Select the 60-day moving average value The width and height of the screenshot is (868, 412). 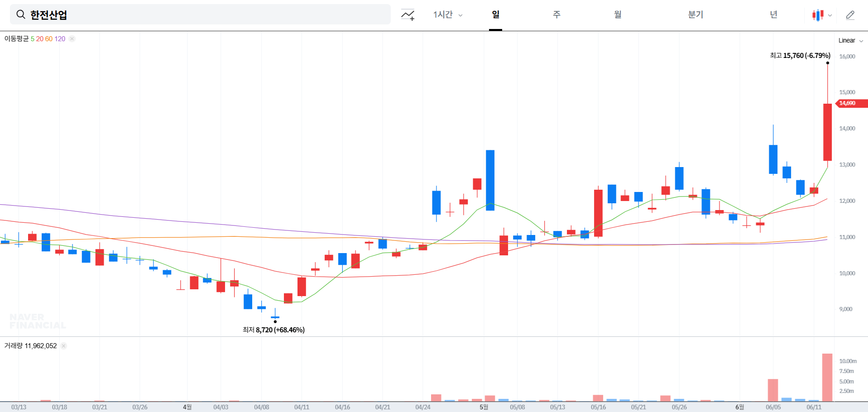pos(49,39)
